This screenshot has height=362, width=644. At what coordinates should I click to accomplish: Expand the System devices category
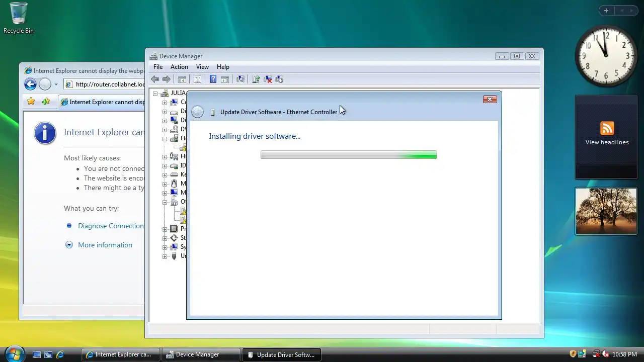[165, 247]
